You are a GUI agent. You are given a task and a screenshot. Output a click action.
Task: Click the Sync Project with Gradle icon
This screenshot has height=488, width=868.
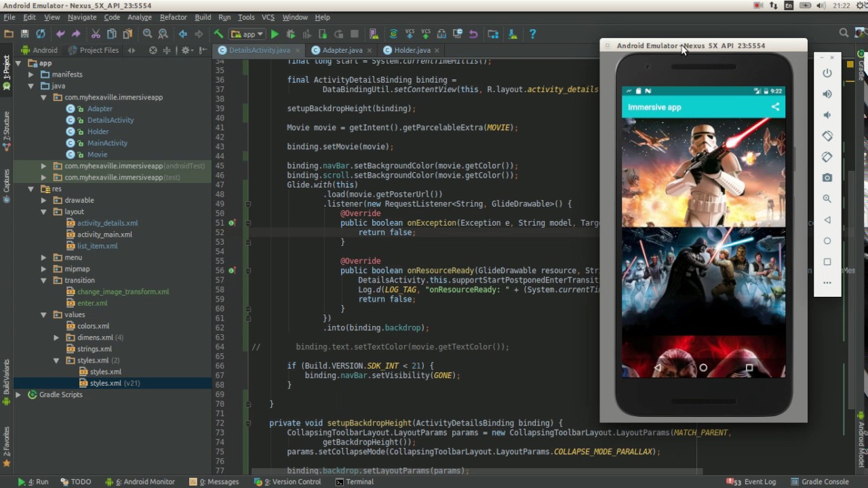tap(393, 34)
